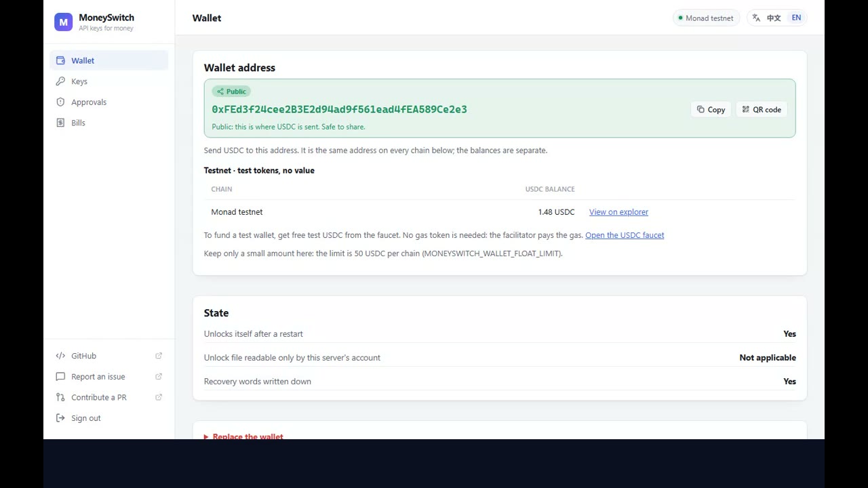Screen dimensions: 868x488
Task: Copy the wallet address
Action: [711, 110]
